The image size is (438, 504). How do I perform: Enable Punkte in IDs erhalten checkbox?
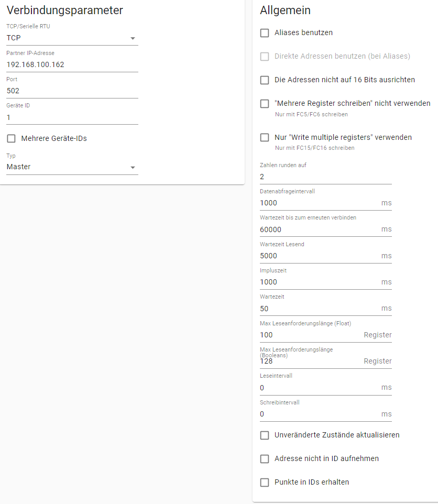point(265,483)
